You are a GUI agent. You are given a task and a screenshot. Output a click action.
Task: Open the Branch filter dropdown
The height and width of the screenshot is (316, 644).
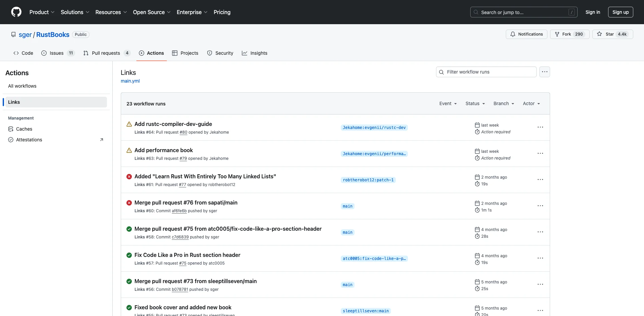504,103
